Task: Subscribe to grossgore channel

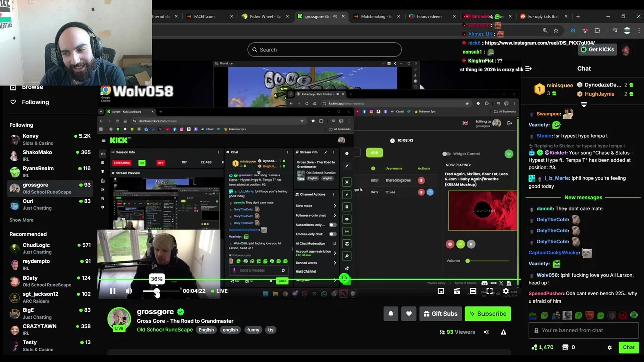Action: click(x=488, y=314)
